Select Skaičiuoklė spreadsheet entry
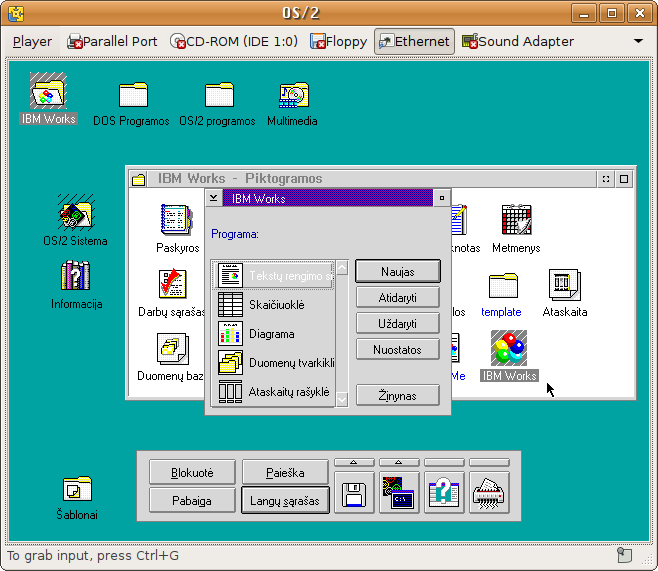This screenshot has height=571, width=658. point(274,305)
